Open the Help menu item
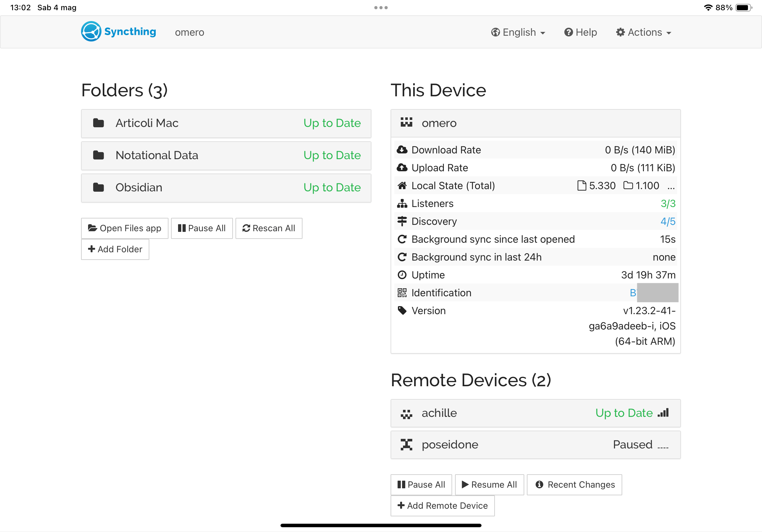The height and width of the screenshot is (532, 762). pos(580,32)
